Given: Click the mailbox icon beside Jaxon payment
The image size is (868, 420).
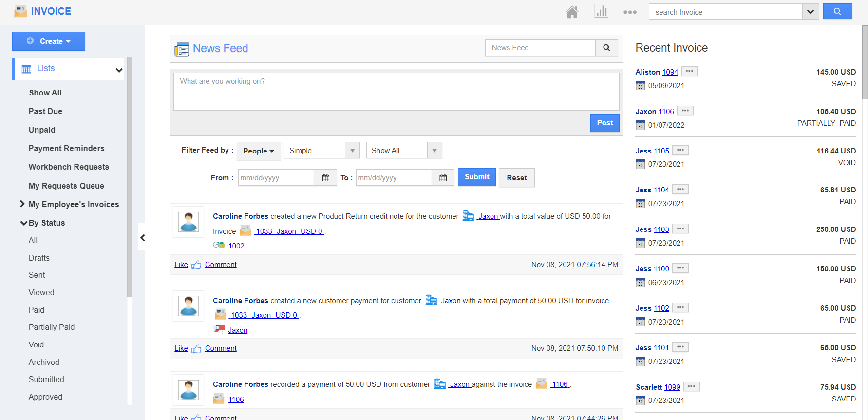Looking at the screenshot, I should [219, 329].
